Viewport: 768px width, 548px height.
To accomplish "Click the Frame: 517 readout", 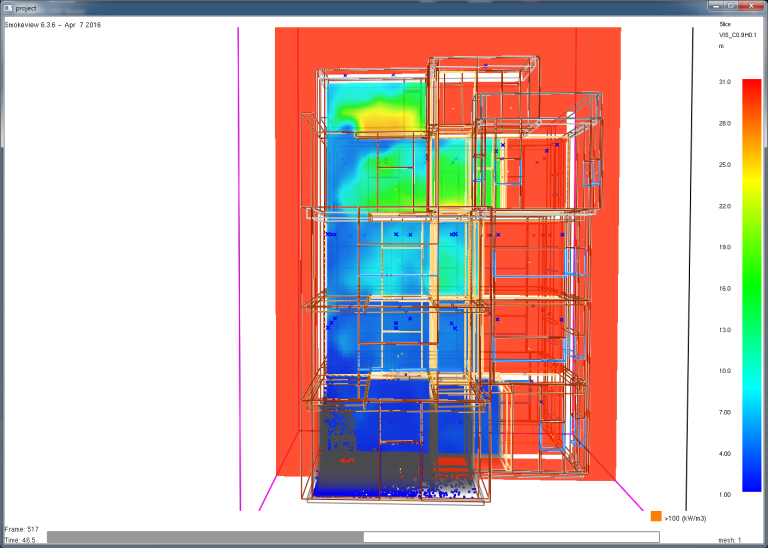I will [21, 529].
